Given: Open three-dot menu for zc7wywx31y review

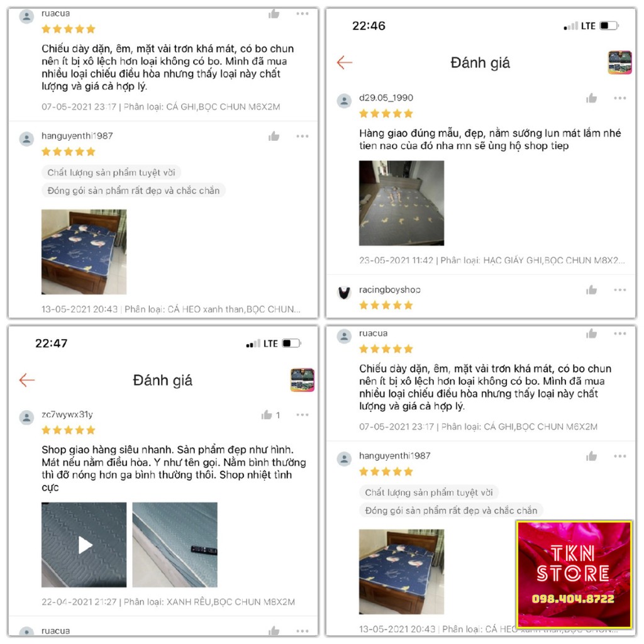Looking at the screenshot, I should point(303,415).
